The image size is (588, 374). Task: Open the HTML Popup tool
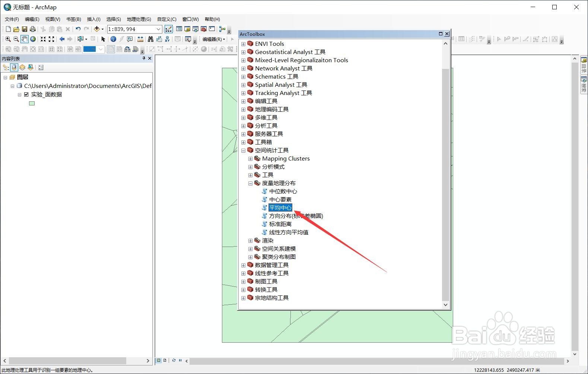click(x=130, y=39)
